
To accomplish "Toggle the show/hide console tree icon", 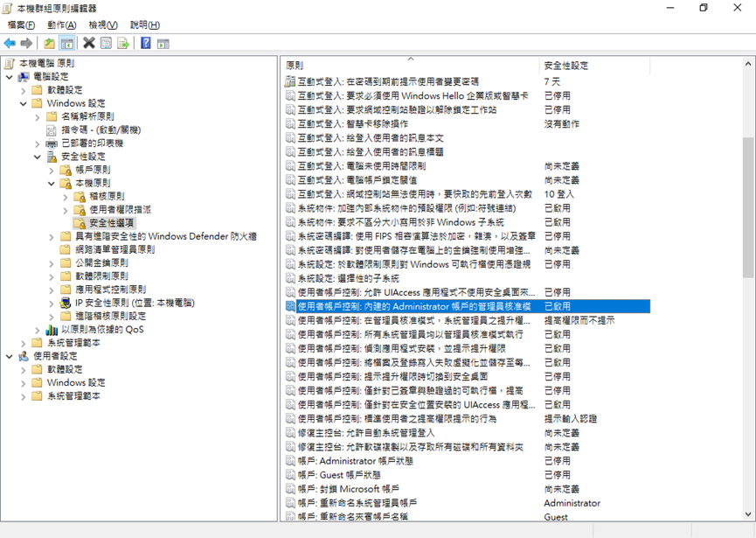I will pos(66,44).
